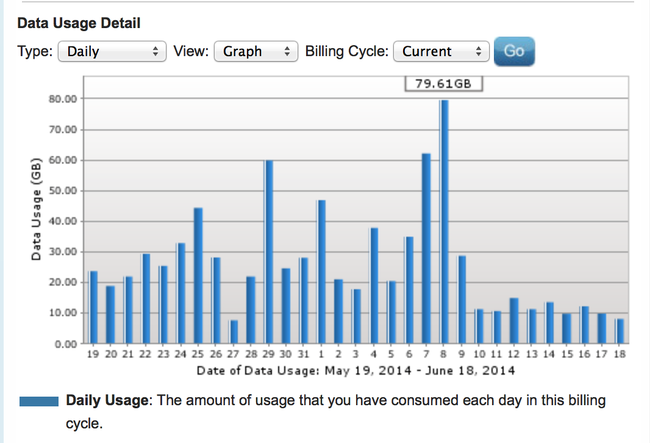The height and width of the screenshot is (443, 650).
Task: Select the tallest bar for day 8
Action: [444, 221]
